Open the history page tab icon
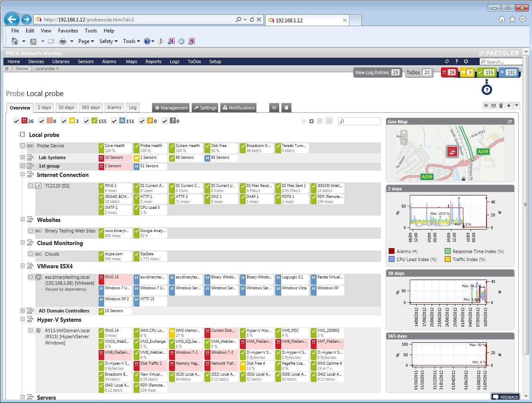This screenshot has height=403, width=532. coord(286,108)
